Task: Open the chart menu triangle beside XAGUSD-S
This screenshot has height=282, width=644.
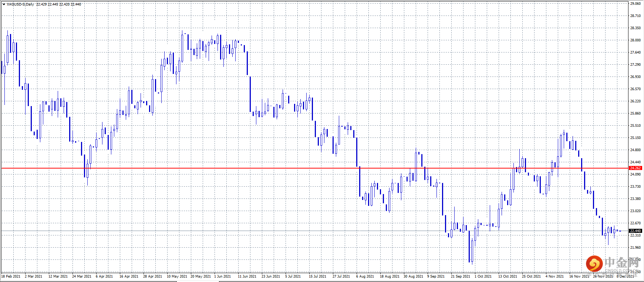Action: (4, 4)
